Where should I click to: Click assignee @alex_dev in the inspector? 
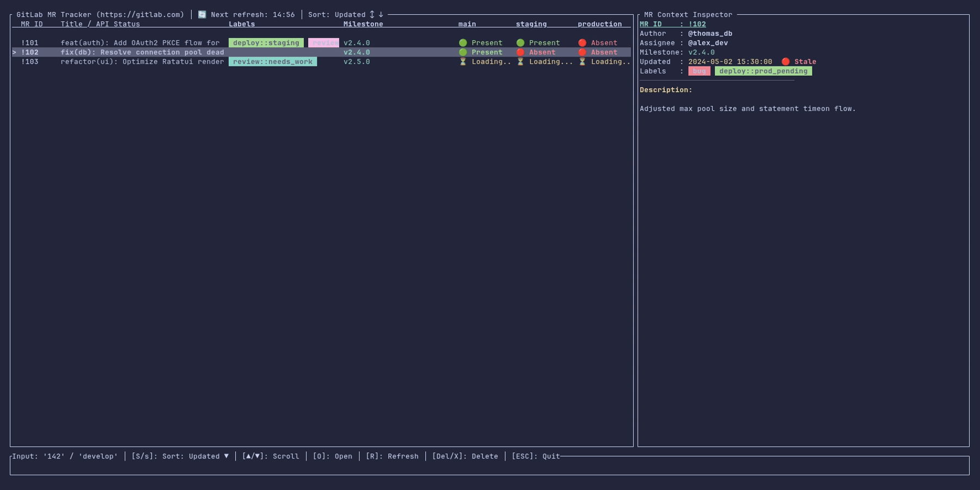click(x=708, y=42)
